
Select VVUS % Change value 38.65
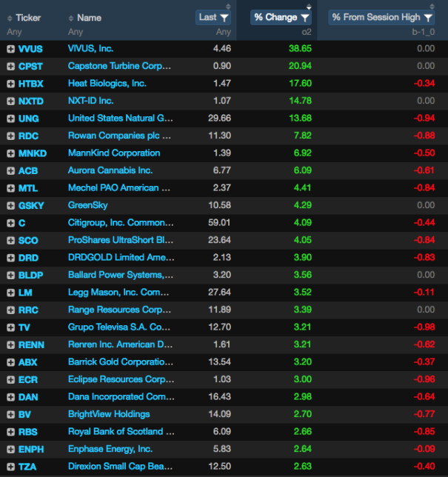pos(300,49)
